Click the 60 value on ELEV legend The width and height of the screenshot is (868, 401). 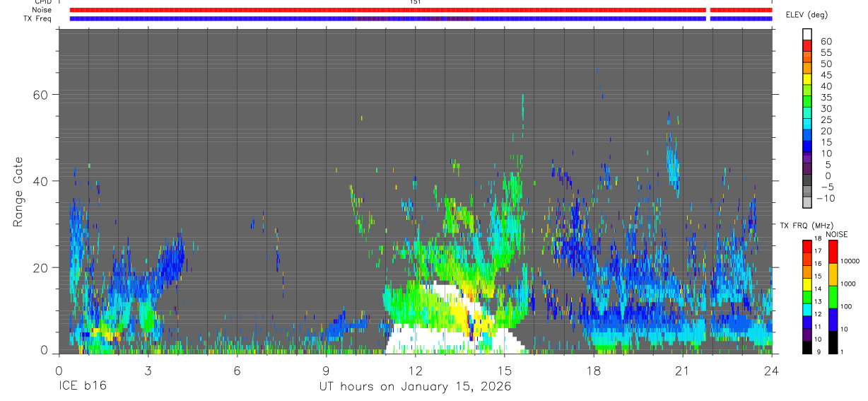826,42
